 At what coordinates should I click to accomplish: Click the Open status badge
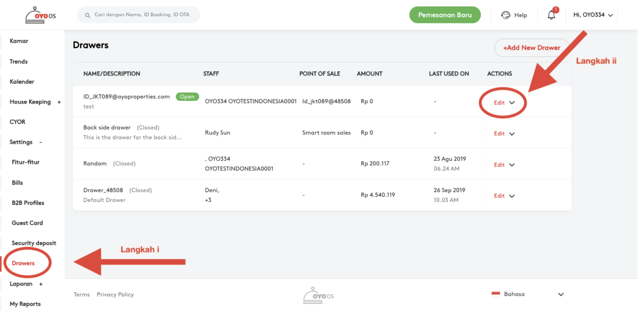pyautogui.click(x=187, y=97)
